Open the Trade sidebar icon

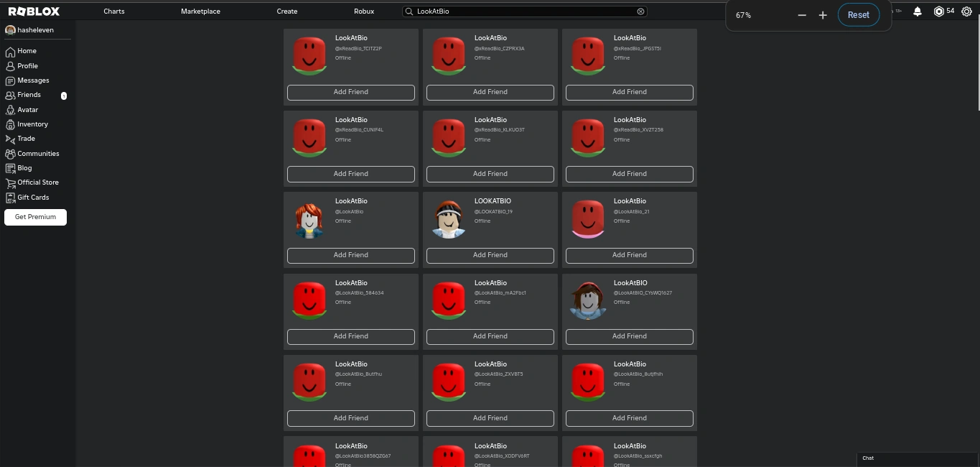point(10,139)
